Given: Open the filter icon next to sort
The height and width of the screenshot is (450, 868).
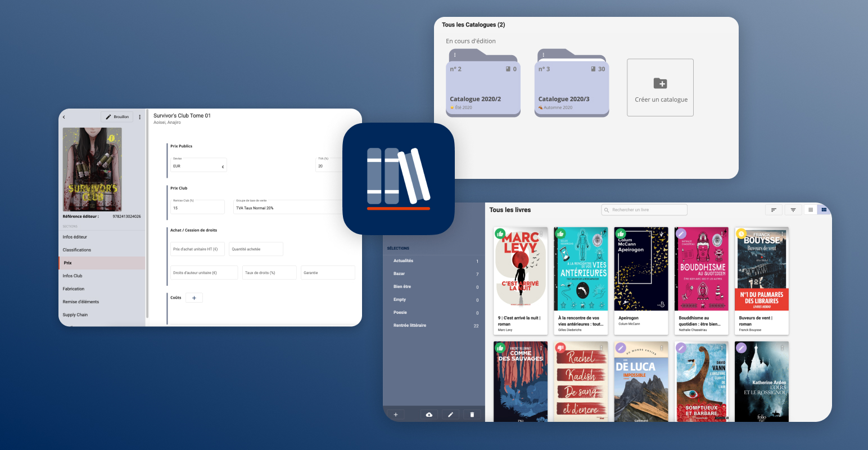Looking at the screenshot, I should pos(793,210).
